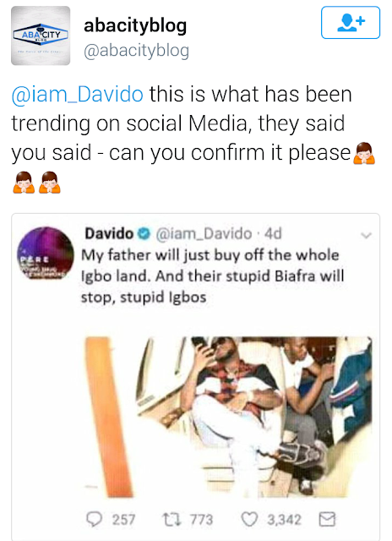View the 3,342 likes count
Viewport: 392px width, 541px height.
pyautogui.click(x=284, y=520)
